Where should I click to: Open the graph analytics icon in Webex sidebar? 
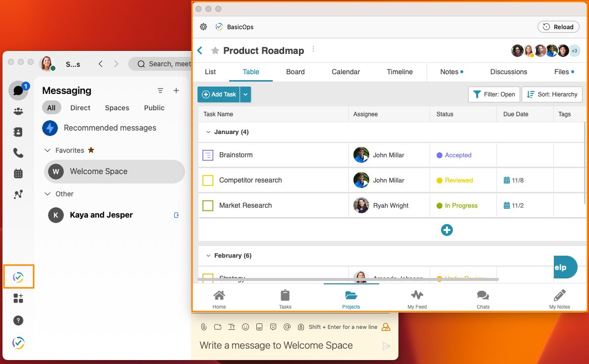point(18,194)
